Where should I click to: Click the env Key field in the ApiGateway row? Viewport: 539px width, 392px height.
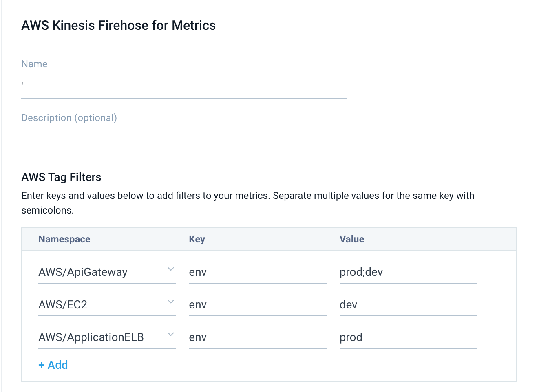coord(257,272)
